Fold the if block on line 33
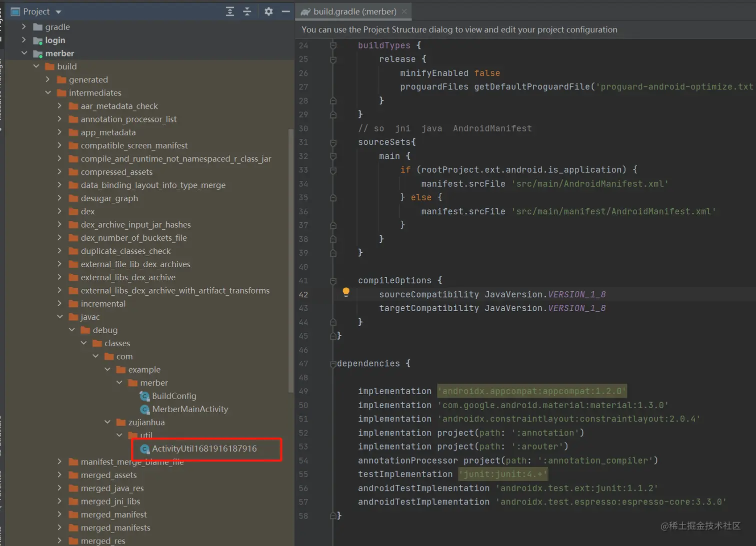 coord(333,170)
